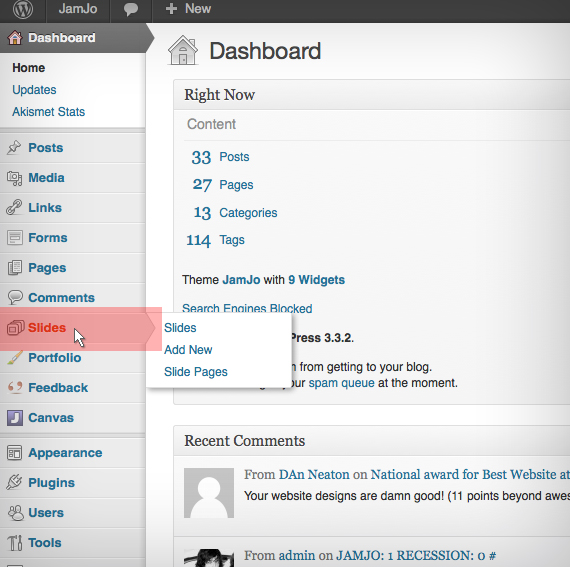Click the Forms icon in sidebar
The height and width of the screenshot is (567, 570).
[x=15, y=238]
